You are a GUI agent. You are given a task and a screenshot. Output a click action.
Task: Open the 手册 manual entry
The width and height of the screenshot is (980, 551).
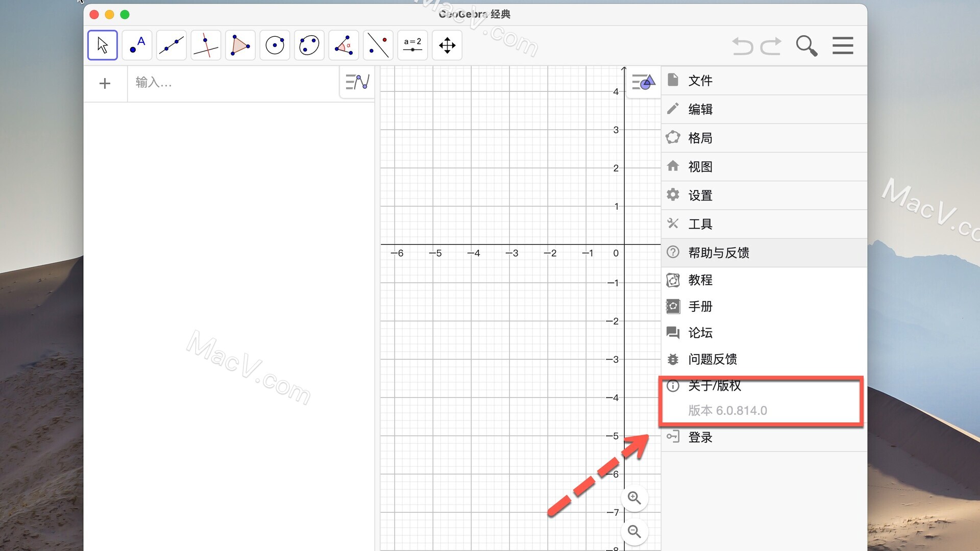pyautogui.click(x=764, y=307)
